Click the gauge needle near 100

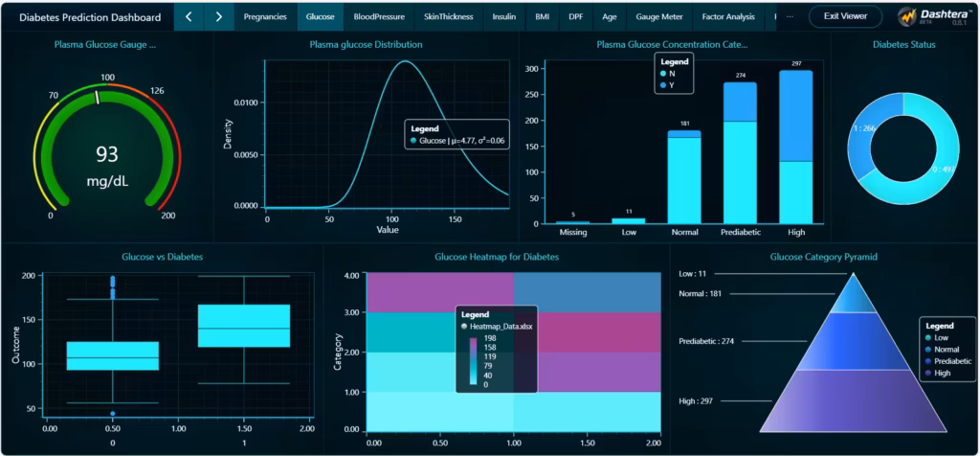click(98, 97)
